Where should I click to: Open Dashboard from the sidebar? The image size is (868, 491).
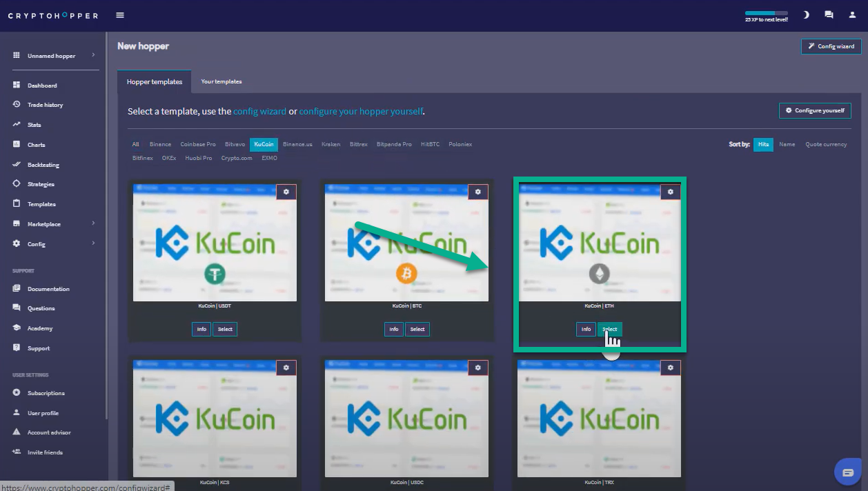[x=42, y=86]
